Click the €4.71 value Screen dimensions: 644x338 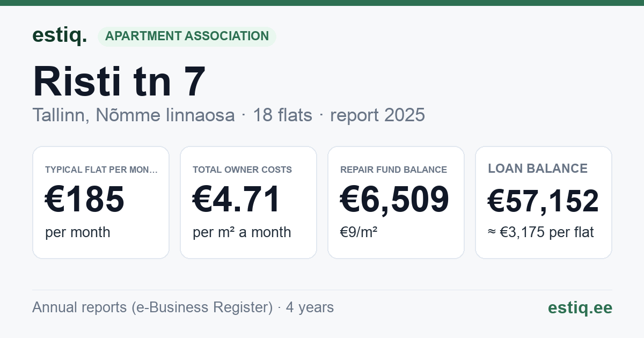[x=237, y=199]
